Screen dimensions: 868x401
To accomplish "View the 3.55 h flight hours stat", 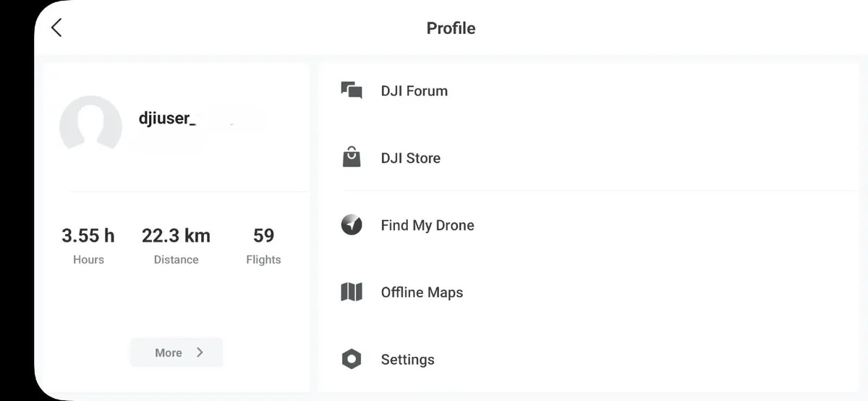I will (88, 236).
